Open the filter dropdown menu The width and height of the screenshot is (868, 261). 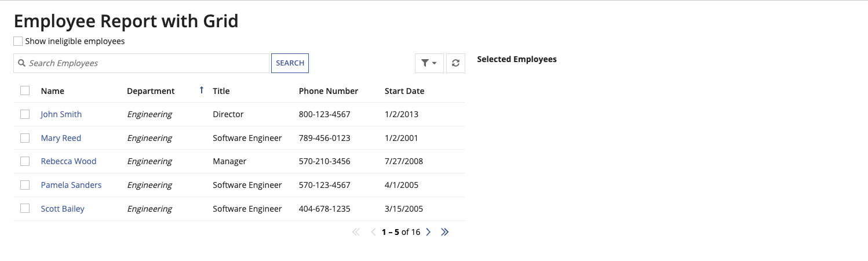click(x=429, y=63)
